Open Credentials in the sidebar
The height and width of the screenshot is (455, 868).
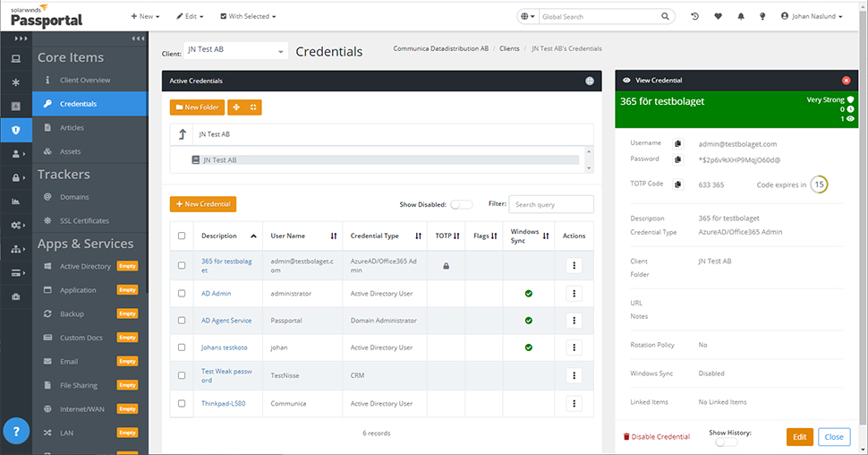tap(90, 104)
